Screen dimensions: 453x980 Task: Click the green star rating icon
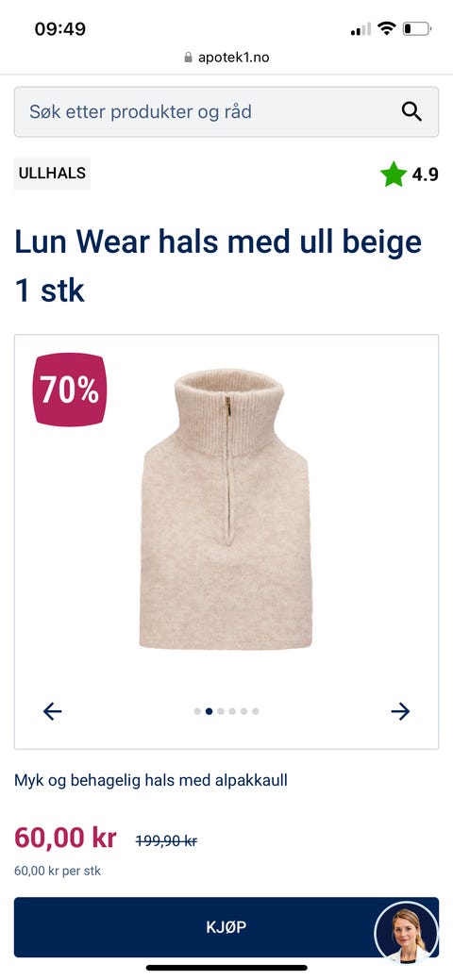pos(394,174)
